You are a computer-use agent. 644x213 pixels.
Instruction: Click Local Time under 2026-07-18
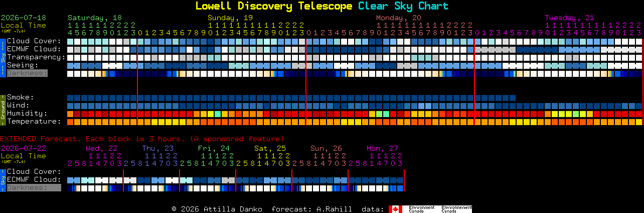tap(24, 25)
